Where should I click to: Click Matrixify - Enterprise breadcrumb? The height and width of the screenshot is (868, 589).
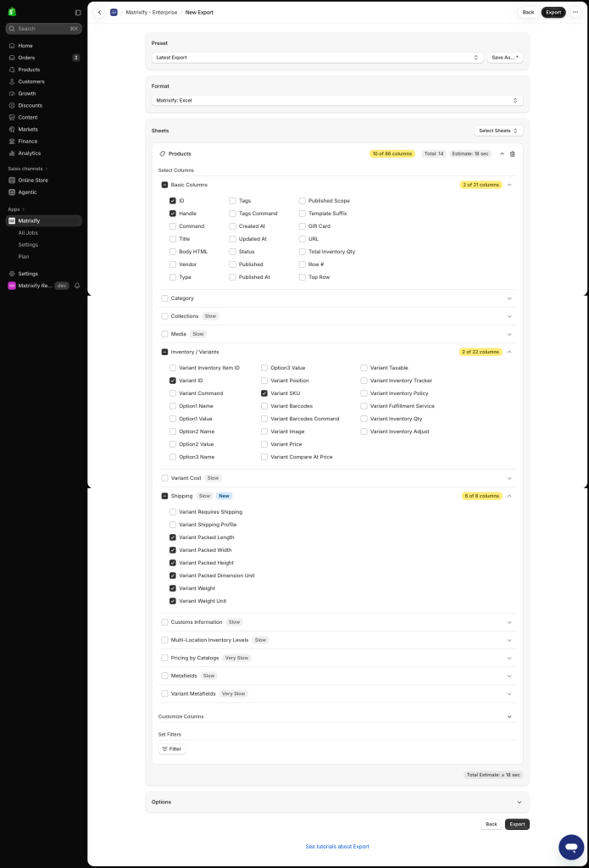point(151,12)
